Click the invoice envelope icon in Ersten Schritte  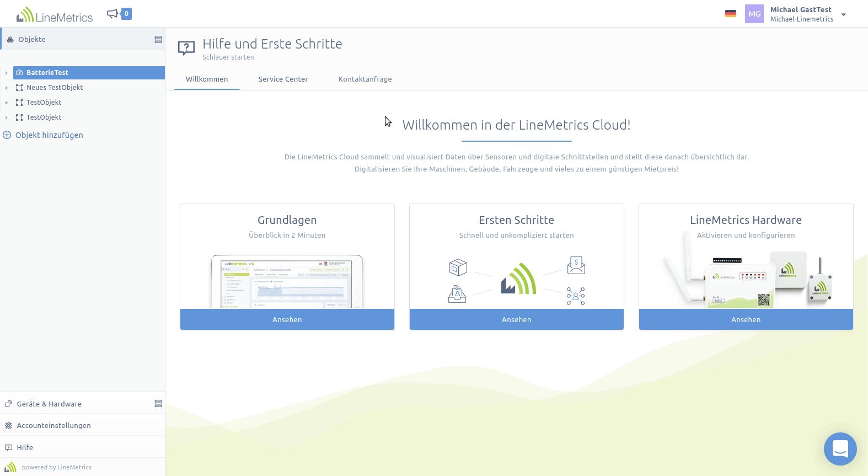[x=576, y=265]
